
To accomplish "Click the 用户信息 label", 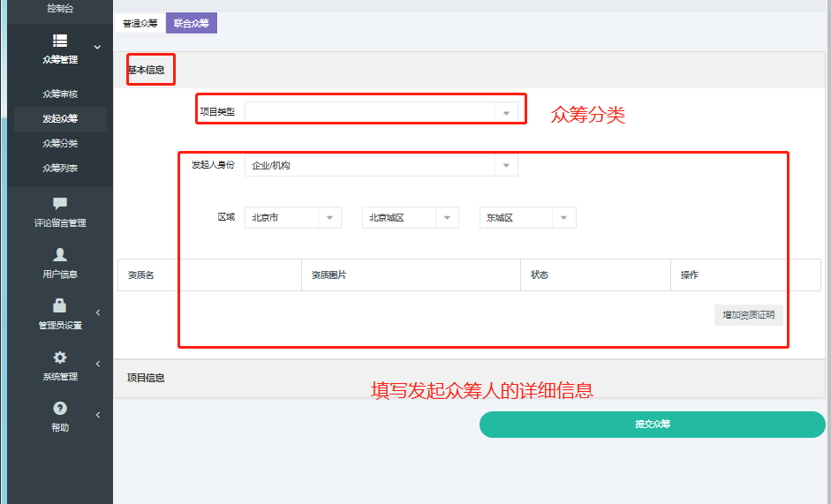I will (x=60, y=275).
